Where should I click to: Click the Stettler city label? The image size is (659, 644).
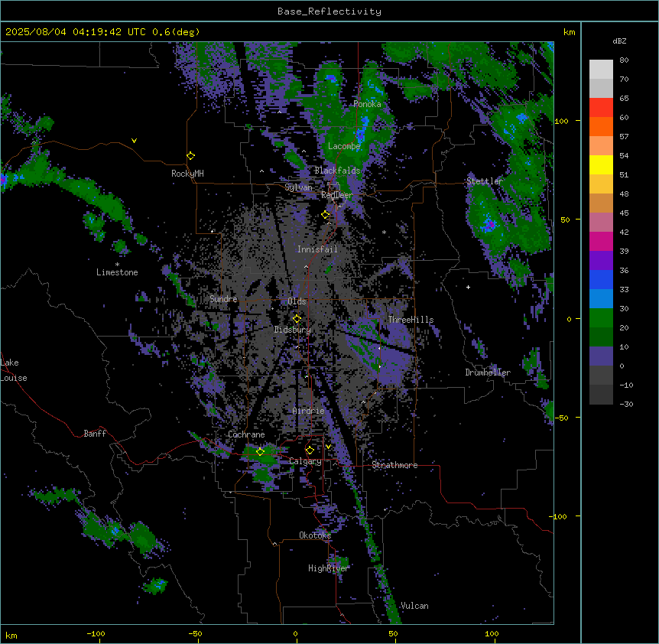pos(485,181)
